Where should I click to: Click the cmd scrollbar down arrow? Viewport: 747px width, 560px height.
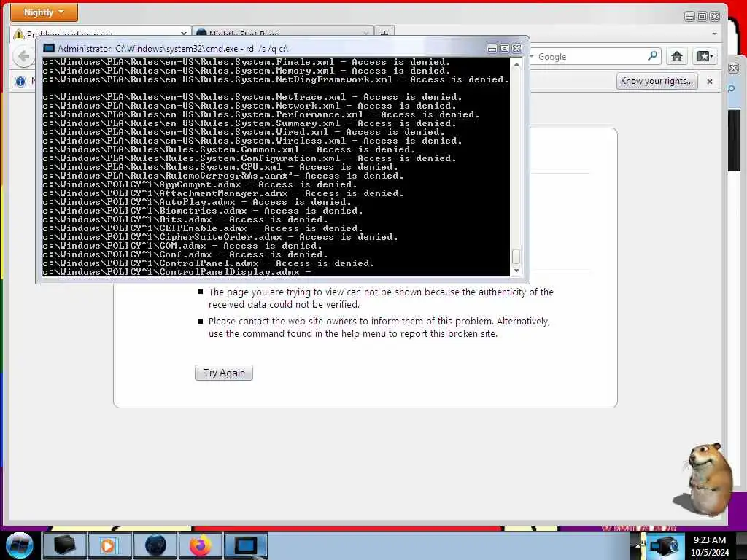[x=516, y=271]
